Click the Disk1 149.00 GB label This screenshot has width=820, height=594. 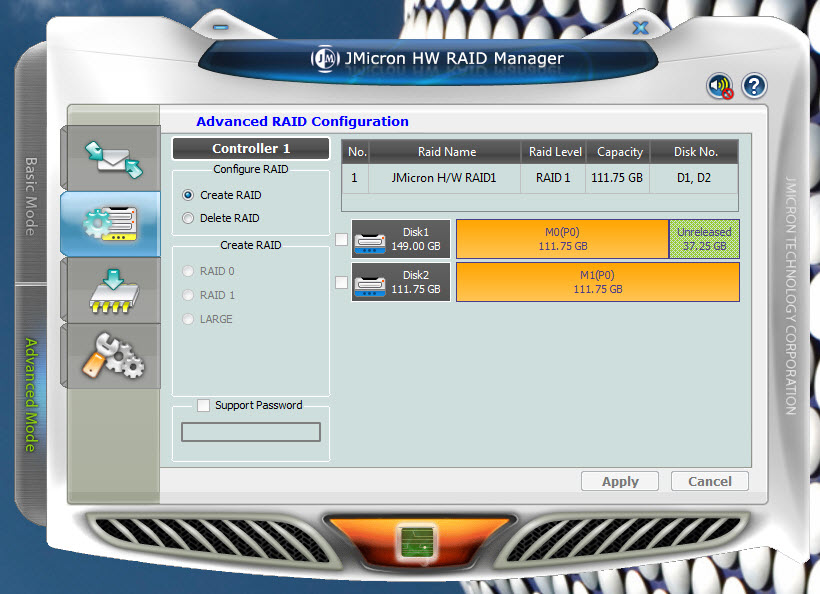[416, 239]
